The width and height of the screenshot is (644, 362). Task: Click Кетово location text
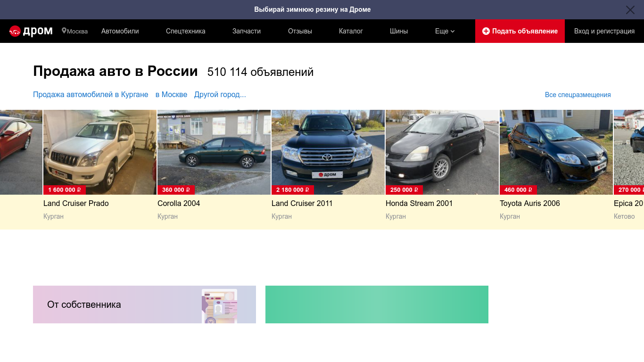[x=624, y=216]
